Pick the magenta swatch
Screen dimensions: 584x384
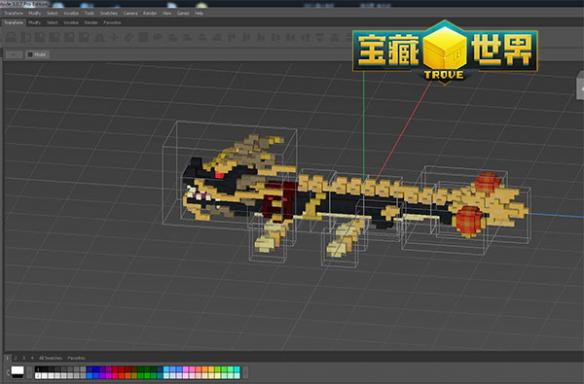[x=108, y=375]
